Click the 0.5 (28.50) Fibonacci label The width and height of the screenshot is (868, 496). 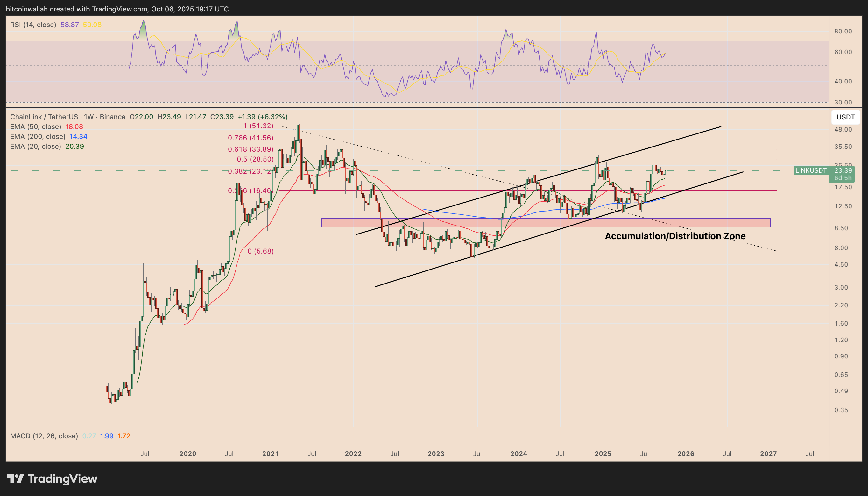point(255,159)
